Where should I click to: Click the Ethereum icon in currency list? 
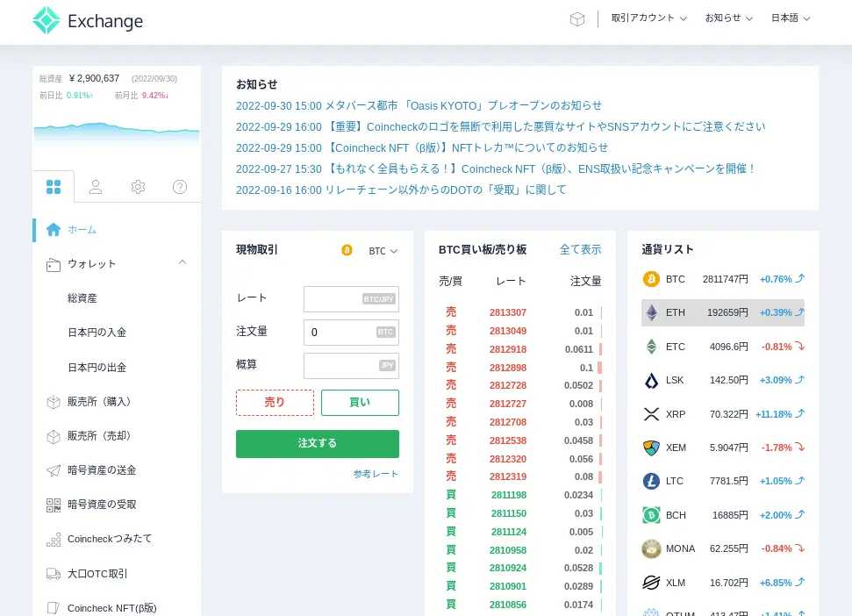pos(651,313)
